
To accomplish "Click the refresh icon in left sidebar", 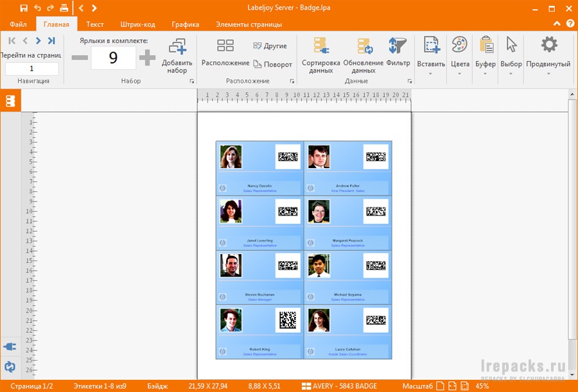I will pos(10,367).
